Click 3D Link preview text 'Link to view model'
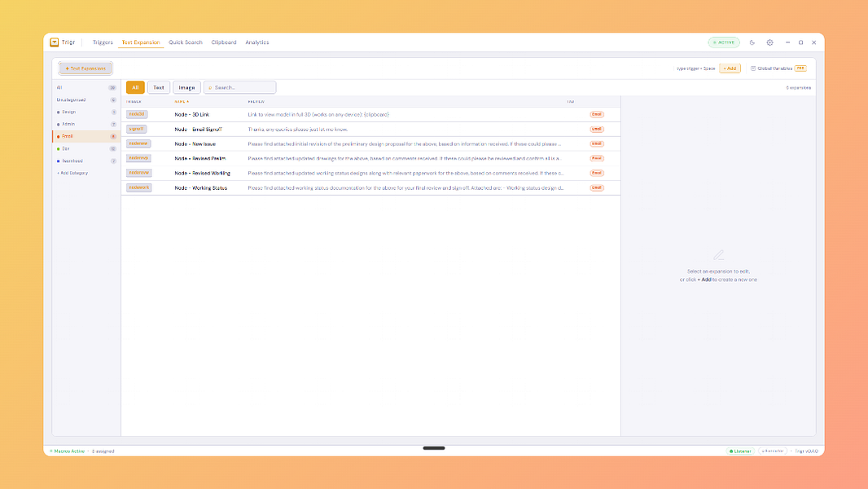Viewport: 868px width, 489px height. (269, 115)
